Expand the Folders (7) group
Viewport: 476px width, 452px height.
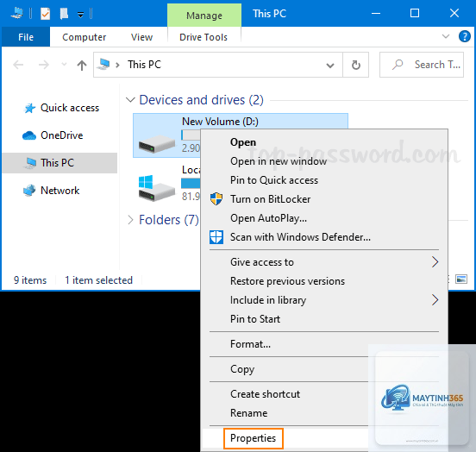[130, 220]
